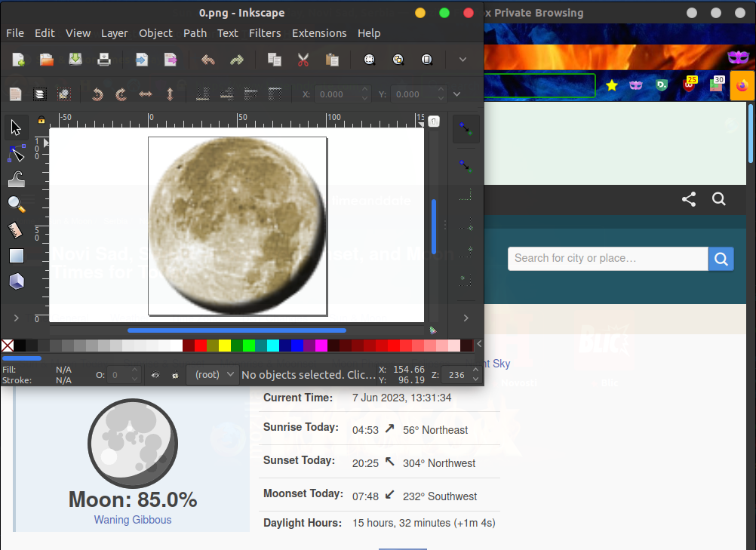Copy selection with the Copy icon

pos(275,60)
